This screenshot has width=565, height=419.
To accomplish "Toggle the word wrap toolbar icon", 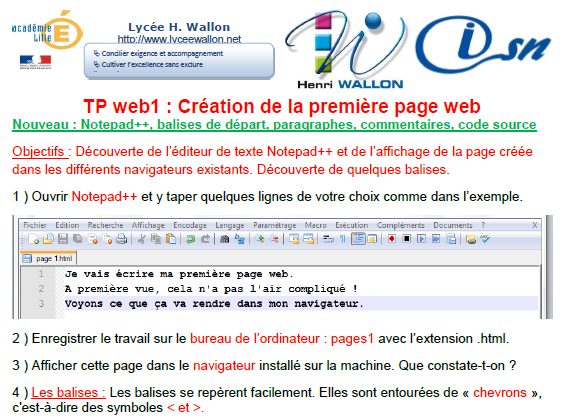I will tap(328, 239).
